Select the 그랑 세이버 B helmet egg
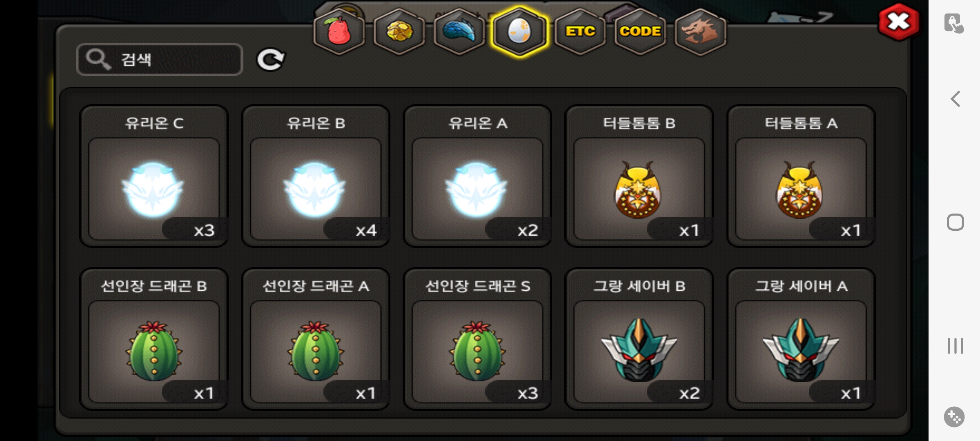 (x=639, y=339)
